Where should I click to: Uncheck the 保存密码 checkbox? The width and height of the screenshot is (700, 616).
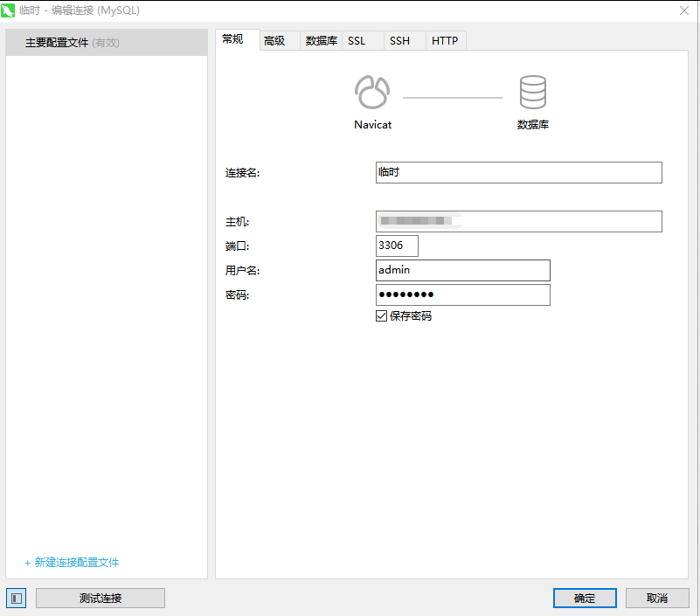point(381,316)
